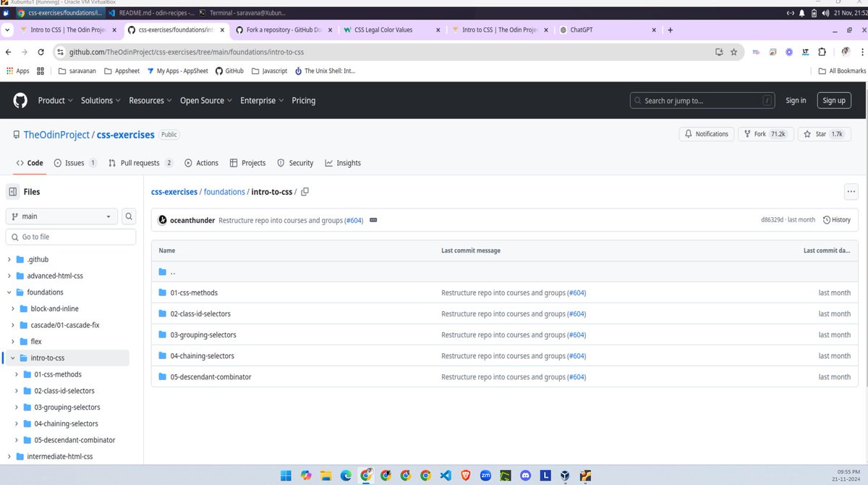Viewport: 868px width, 485px height.
Task: Open the commit History link
Action: (x=837, y=220)
